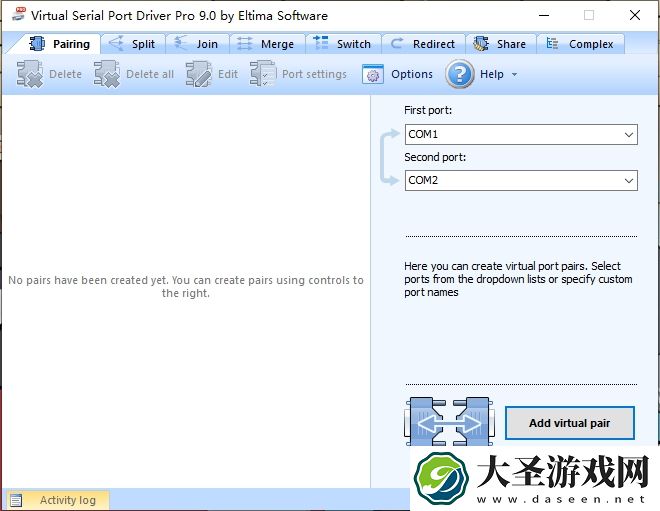The height and width of the screenshot is (511, 660).
Task: Click the blue Help question mark icon
Action: pos(460,74)
